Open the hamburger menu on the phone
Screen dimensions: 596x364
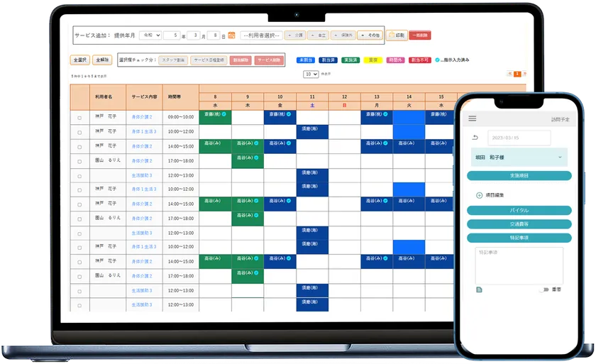(x=473, y=118)
